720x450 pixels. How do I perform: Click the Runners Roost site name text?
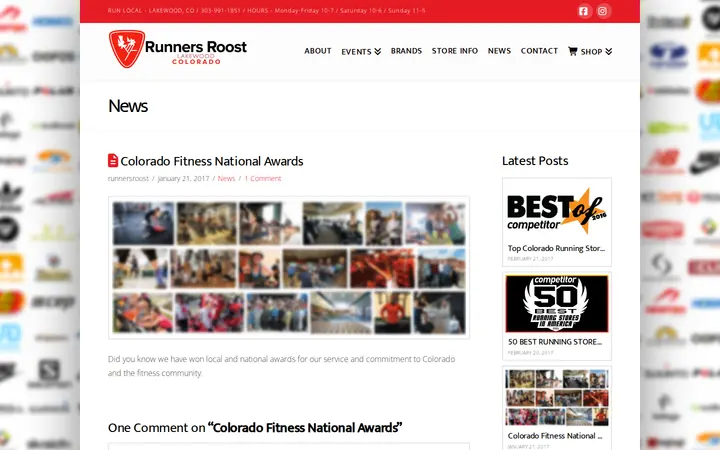click(196, 47)
